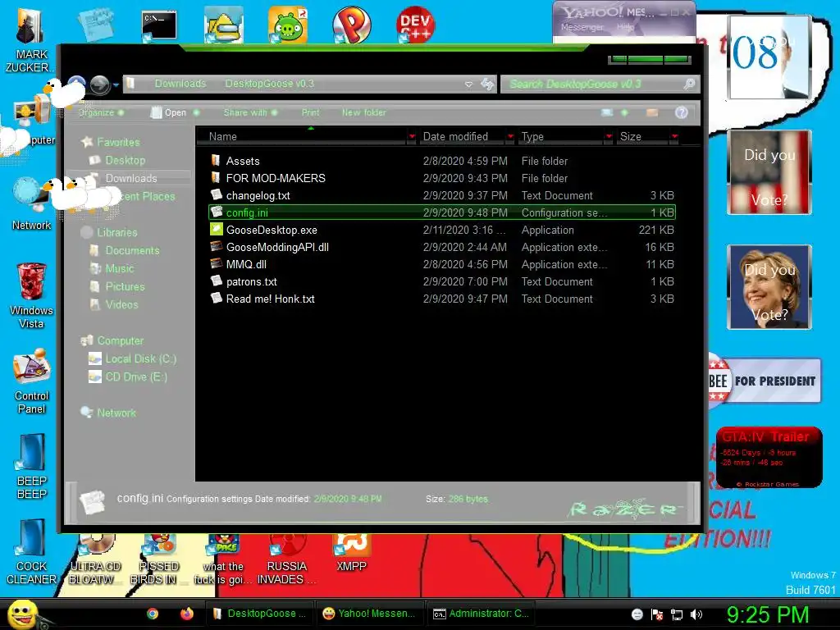
Task: Open the Type column dropdown arrow
Action: [609, 137]
